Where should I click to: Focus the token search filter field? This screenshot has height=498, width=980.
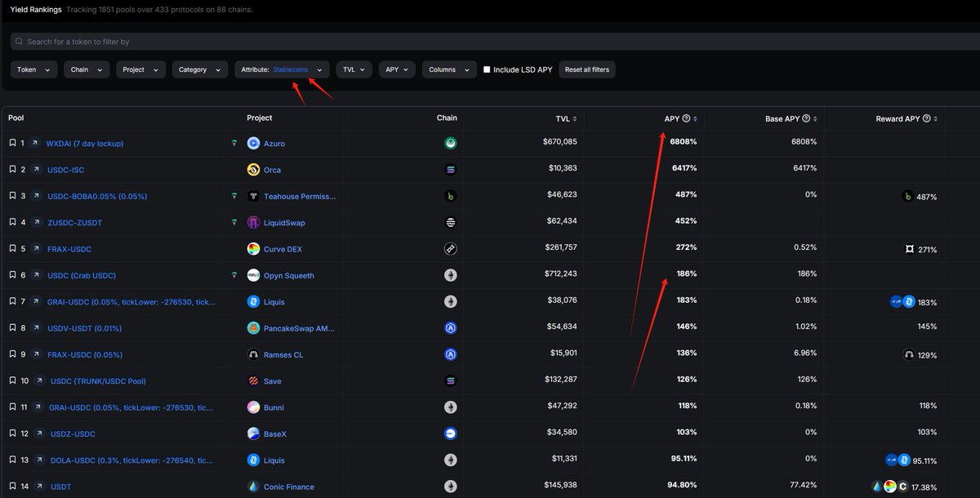[x=495, y=41]
